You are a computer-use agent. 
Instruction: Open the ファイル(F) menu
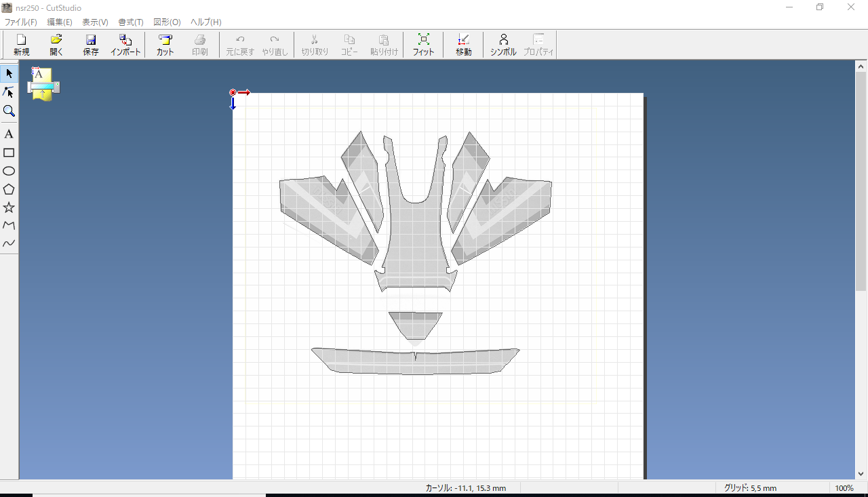point(21,22)
